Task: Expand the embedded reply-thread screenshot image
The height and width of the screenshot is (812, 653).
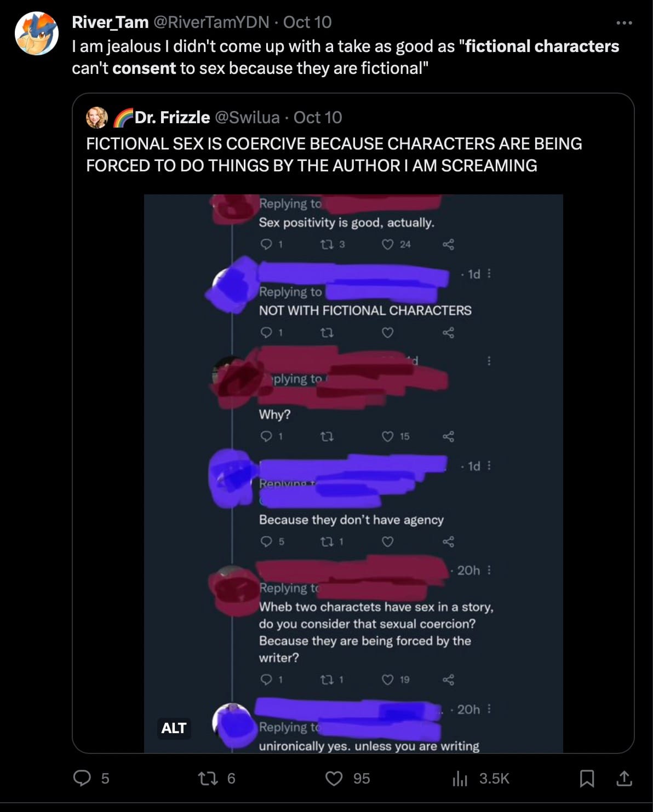Action: [x=353, y=473]
